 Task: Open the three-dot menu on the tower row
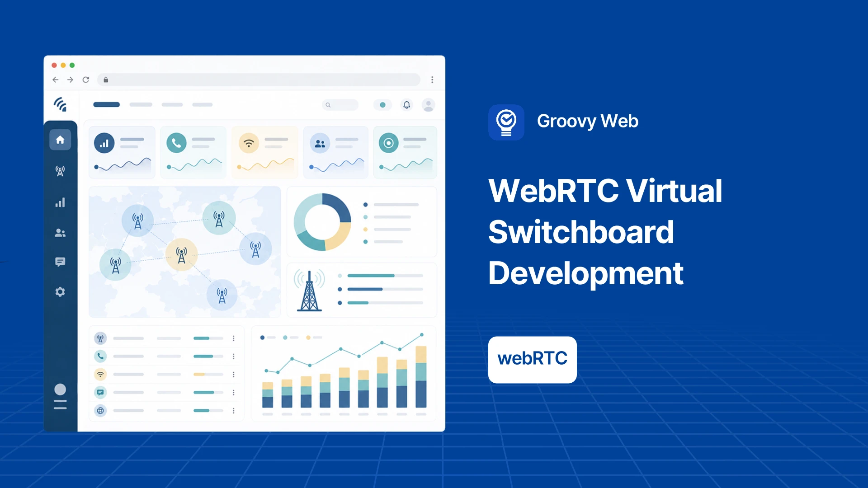click(x=234, y=338)
